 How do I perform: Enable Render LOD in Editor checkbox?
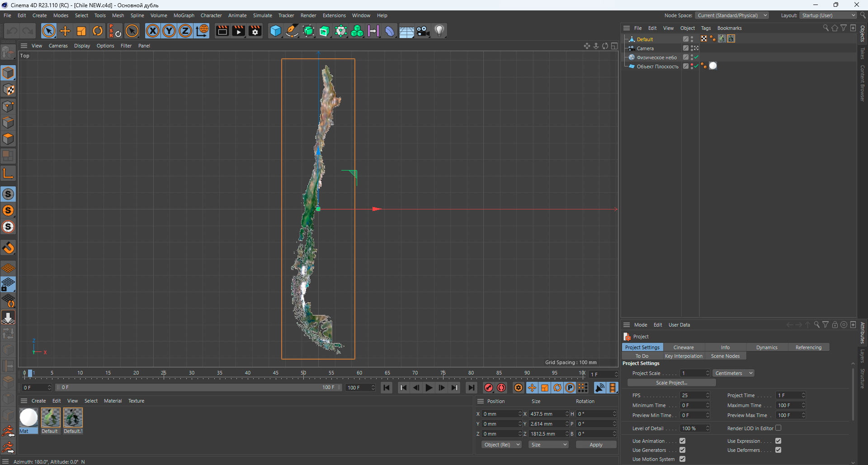778,428
